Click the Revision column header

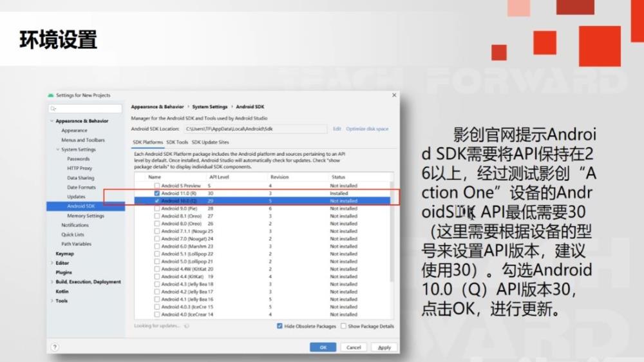point(279,177)
